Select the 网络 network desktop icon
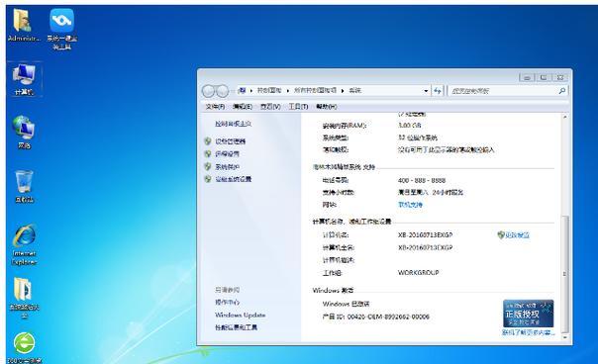This screenshot has width=598, height=364. [24, 132]
